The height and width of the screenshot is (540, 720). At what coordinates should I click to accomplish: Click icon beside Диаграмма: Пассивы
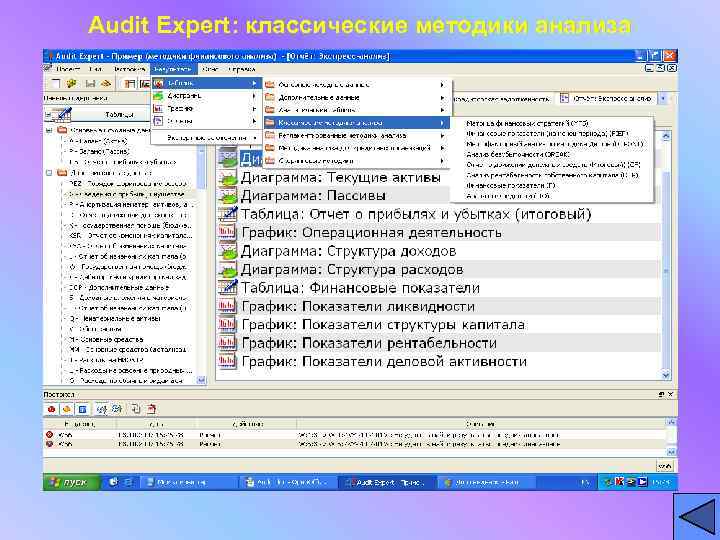point(228,196)
